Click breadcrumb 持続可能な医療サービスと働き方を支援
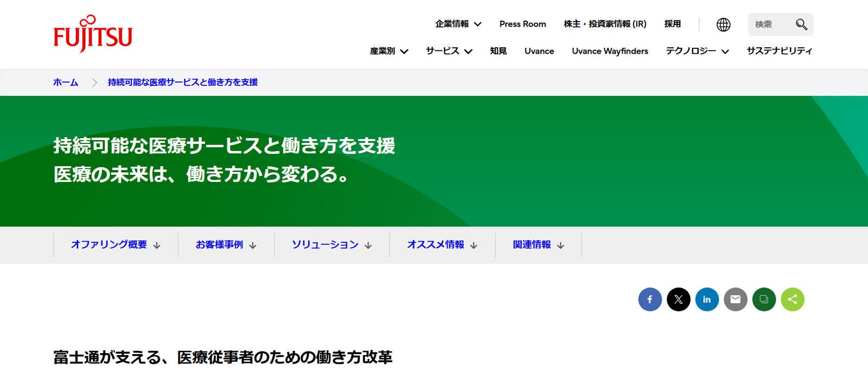The image size is (868, 371). coord(183,83)
